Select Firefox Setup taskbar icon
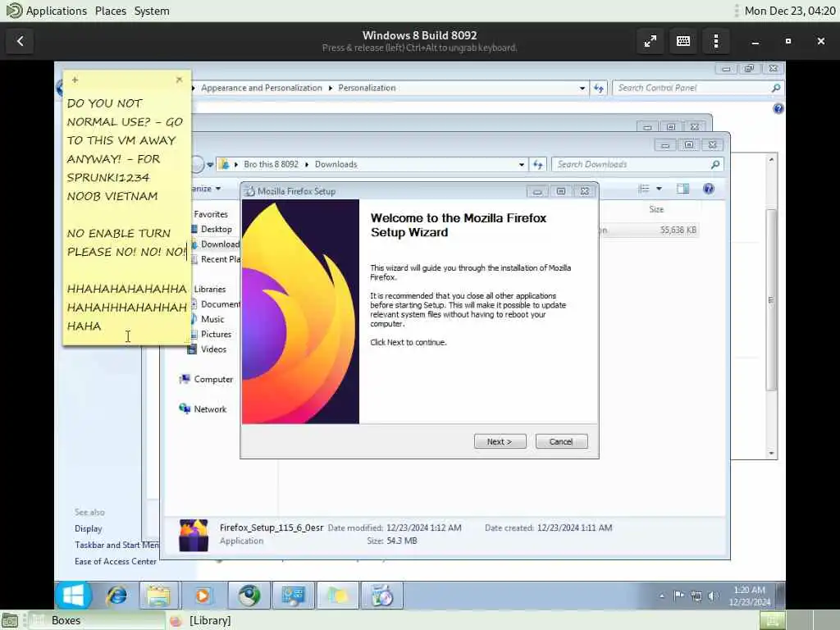 click(x=382, y=596)
